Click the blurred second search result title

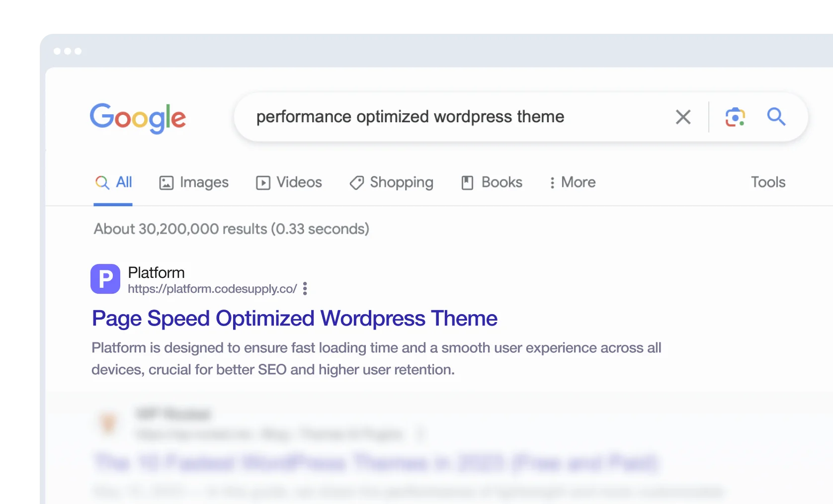click(x=376, y=463)
